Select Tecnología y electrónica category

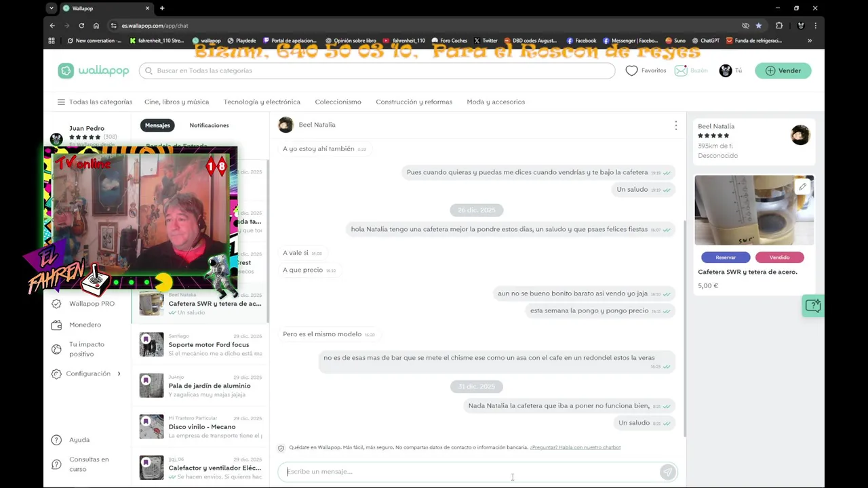(262, 102)
